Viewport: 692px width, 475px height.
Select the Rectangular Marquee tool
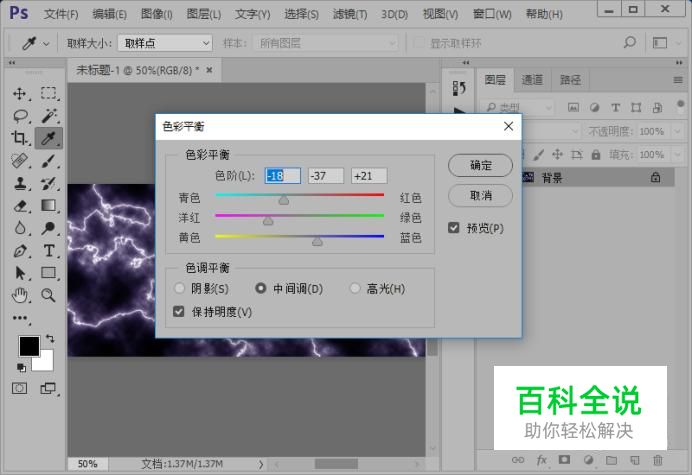tap(49, 93)
